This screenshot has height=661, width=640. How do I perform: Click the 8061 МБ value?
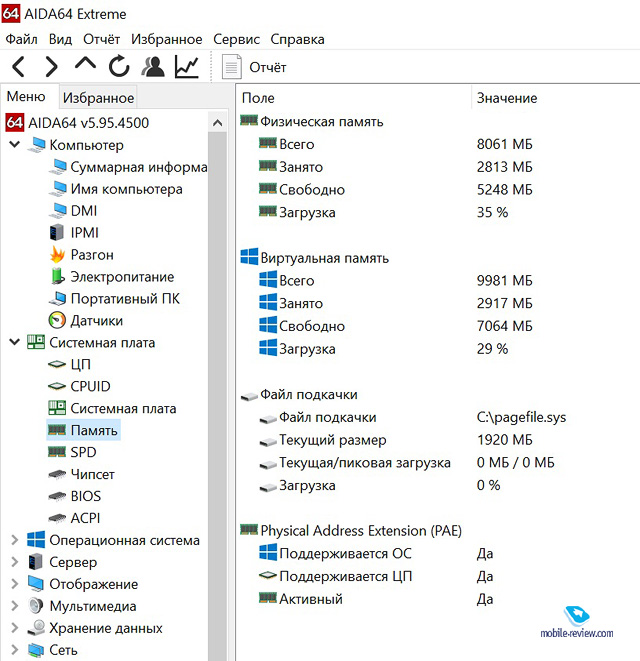click(504, 144)
